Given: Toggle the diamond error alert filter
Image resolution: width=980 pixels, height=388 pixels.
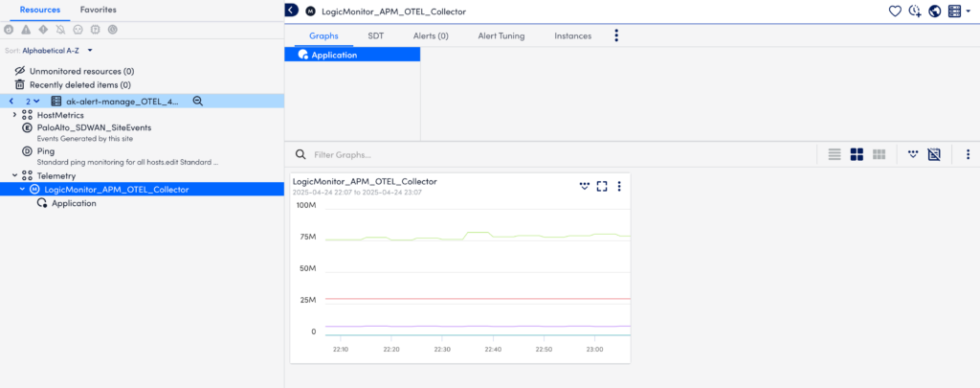Looking at the screenshot, I should coord(43,30).
